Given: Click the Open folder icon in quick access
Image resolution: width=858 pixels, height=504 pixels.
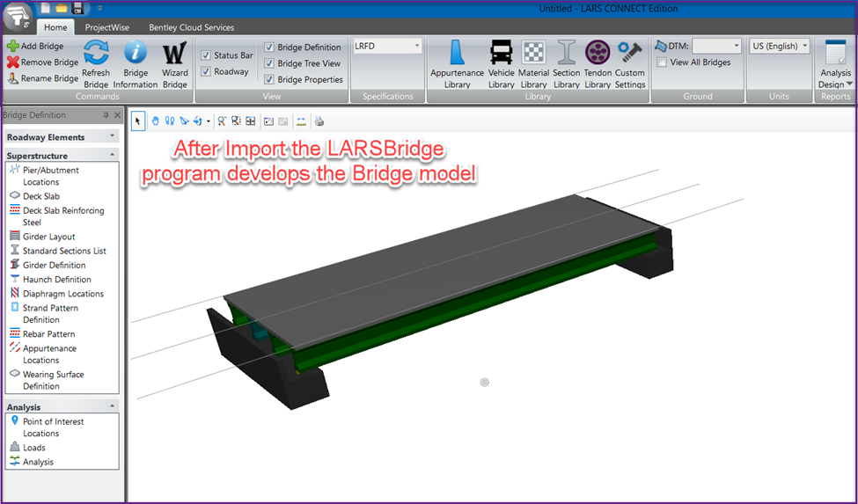Looking at the screenshot, I should (62, 8).
